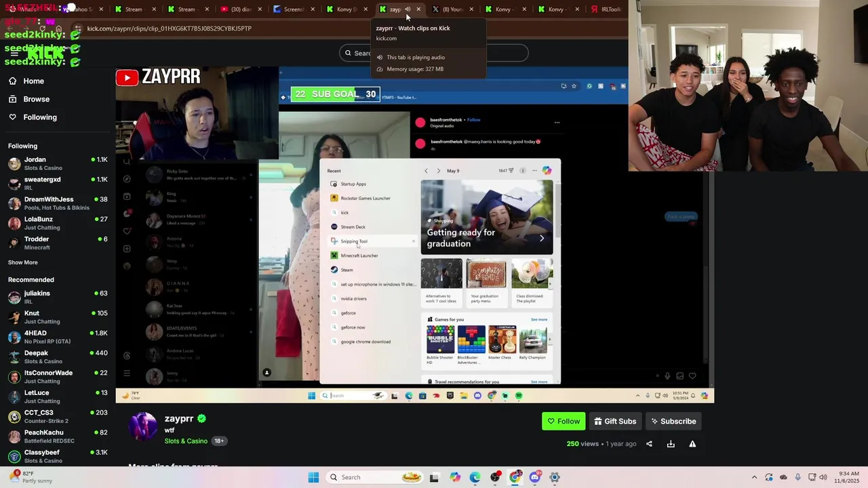Open the taskbar clock and date

(x=848, y=477)
